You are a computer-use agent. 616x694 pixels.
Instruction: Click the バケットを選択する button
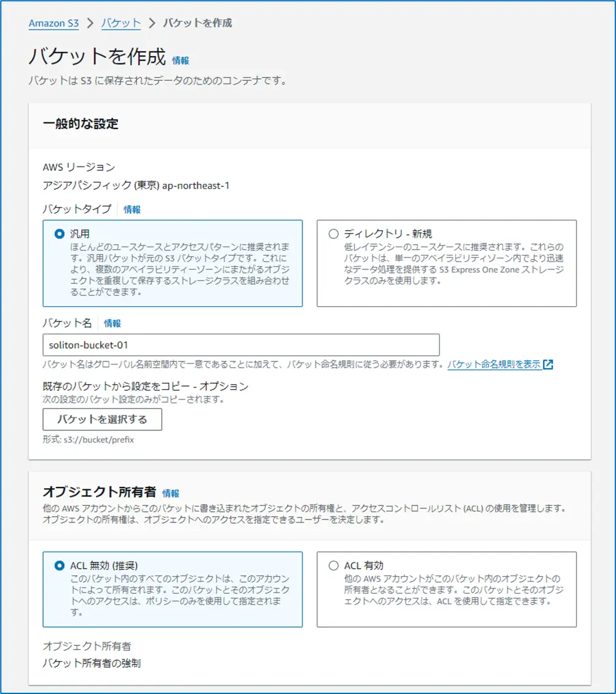102,419
